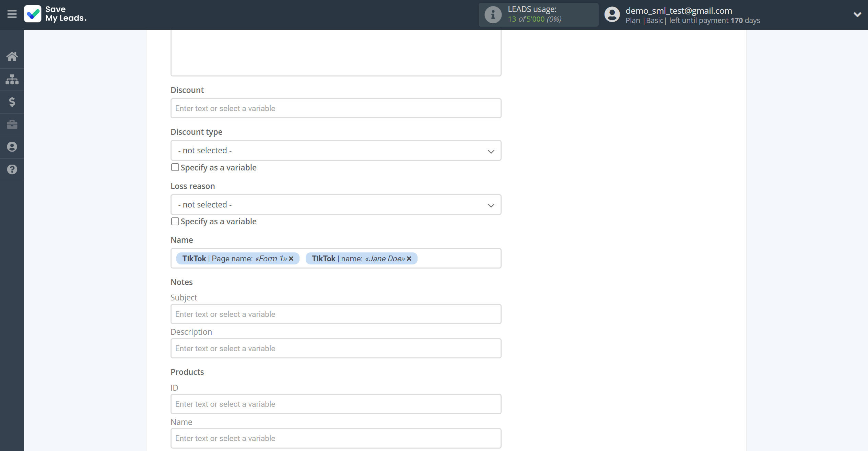
Task: Remove the TikTok name Jane Doe tag
Action: pyautogui.click(x=409, y=259)
